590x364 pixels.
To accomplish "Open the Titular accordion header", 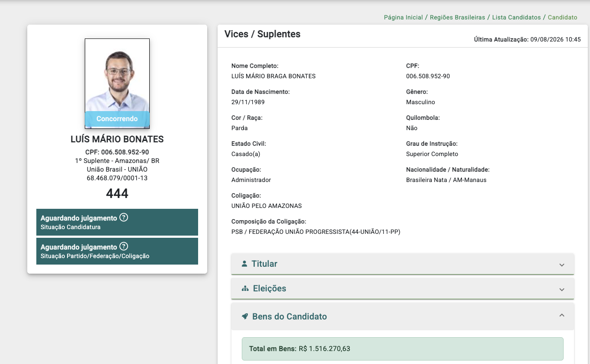I will (x=402, y=264).
